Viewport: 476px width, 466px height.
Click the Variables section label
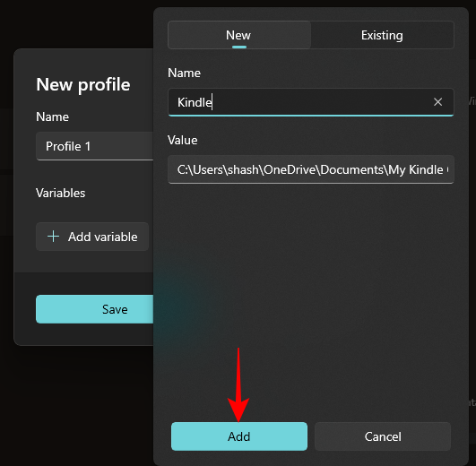point(60,193)
